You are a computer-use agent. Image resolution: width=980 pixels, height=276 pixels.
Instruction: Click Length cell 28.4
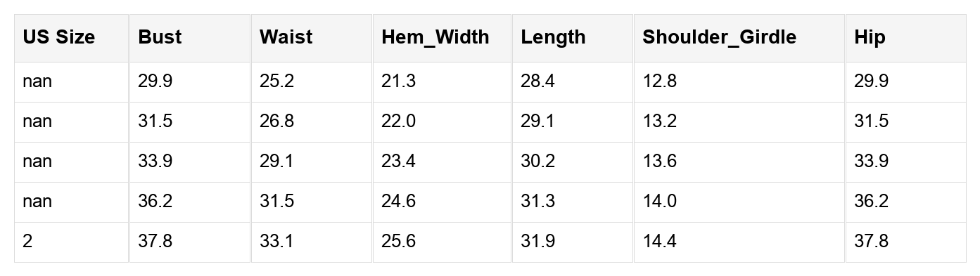pos(573,82)
